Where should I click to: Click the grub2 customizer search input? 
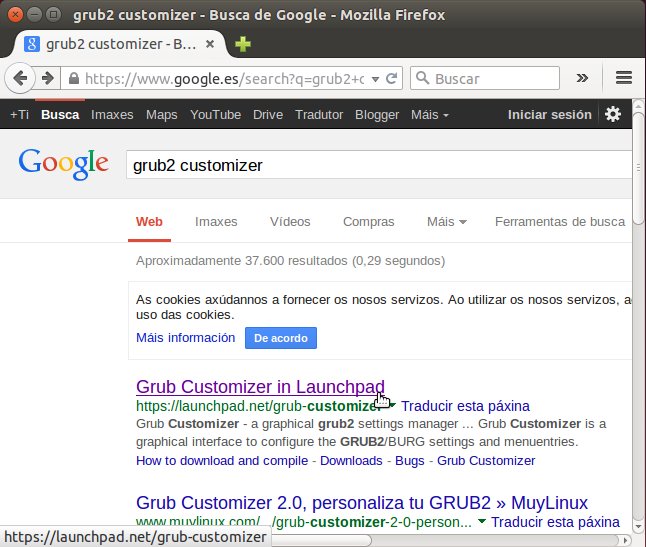click(379, 165)
